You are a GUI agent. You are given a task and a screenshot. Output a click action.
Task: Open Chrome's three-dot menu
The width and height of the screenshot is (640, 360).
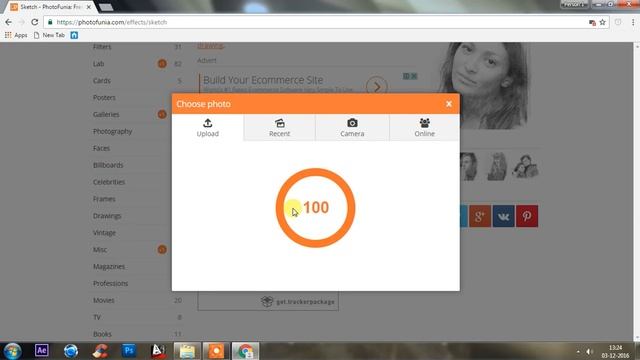(x=633, y=22)
